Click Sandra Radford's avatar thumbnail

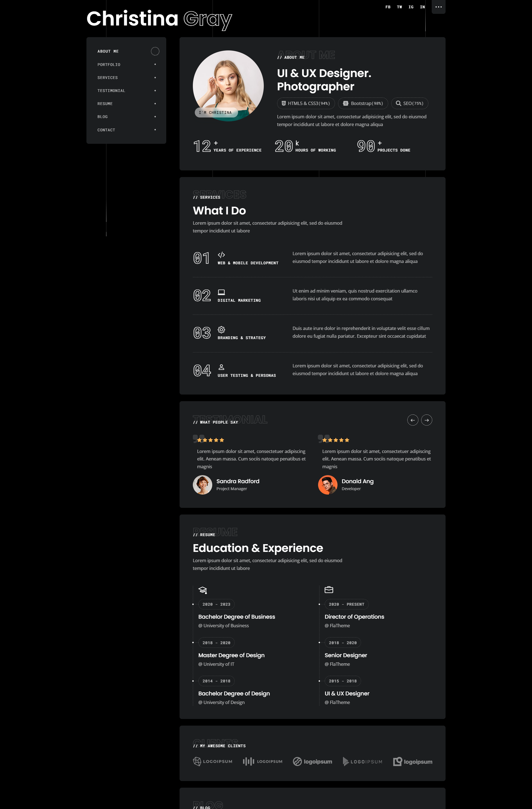pos(203,485)
